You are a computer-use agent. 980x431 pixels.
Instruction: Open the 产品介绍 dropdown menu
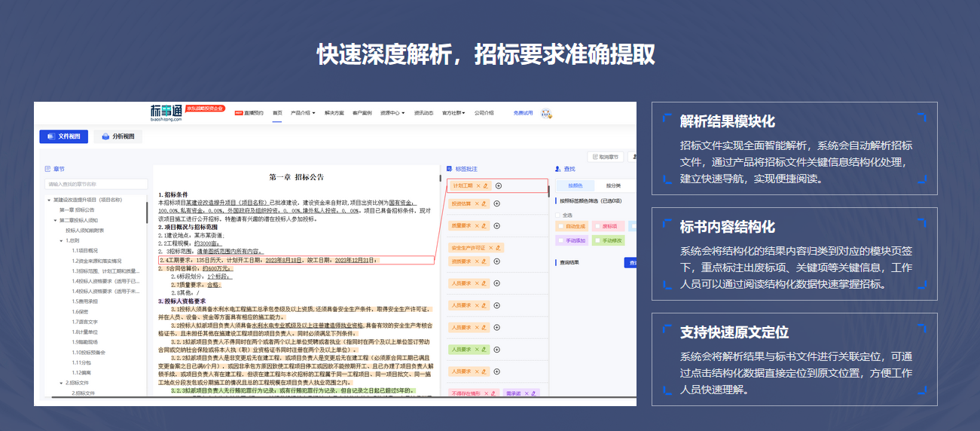(x=303, y=113)
